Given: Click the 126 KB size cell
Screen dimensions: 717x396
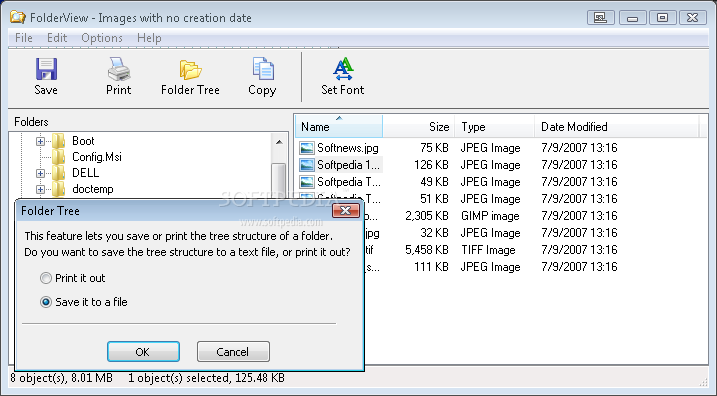Looking at the screenshot, I should [x=431, y=165].
